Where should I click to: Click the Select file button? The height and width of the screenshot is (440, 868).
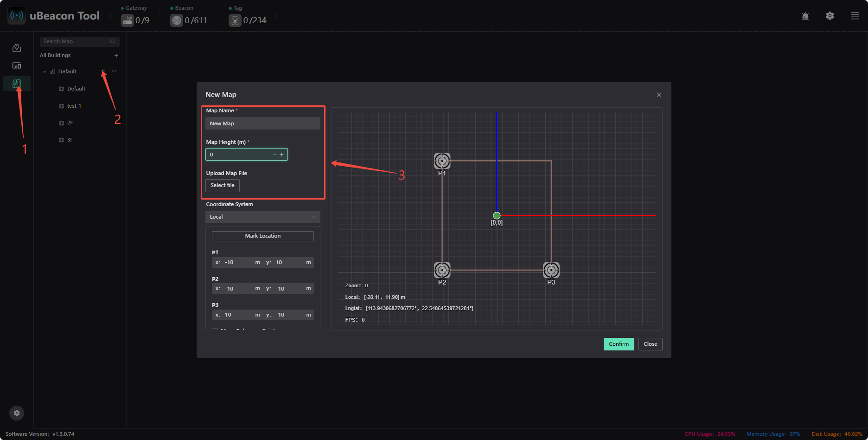pos(223,185)
